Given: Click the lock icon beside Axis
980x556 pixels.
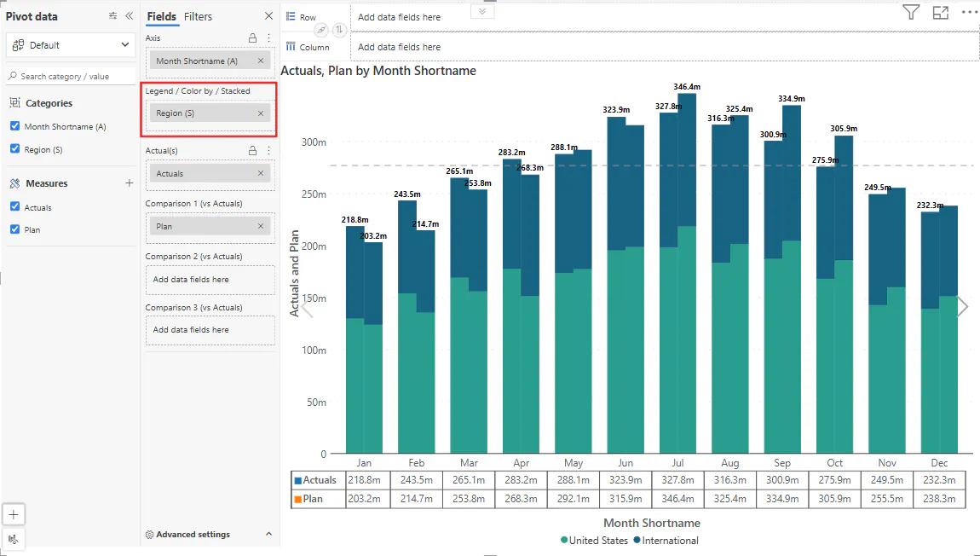Looking at the screenshot, I should (252, 38).
